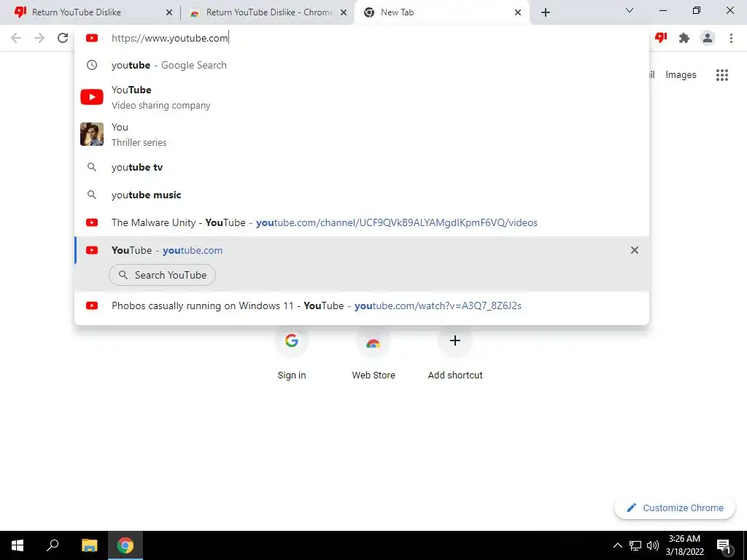747x560 pixels.
Task: Click the YouTube favicon beside the Phobos video
Action: [92, 306]
